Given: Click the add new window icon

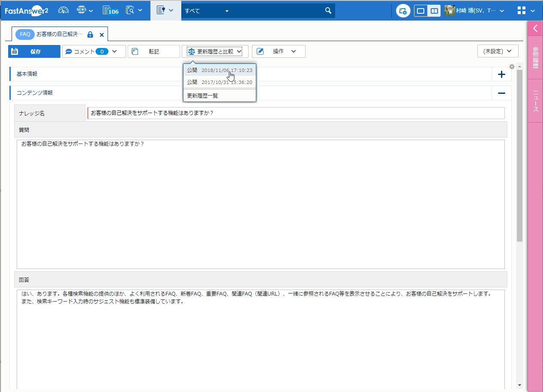Looking at the screenshot, I should tap(403, 11).
